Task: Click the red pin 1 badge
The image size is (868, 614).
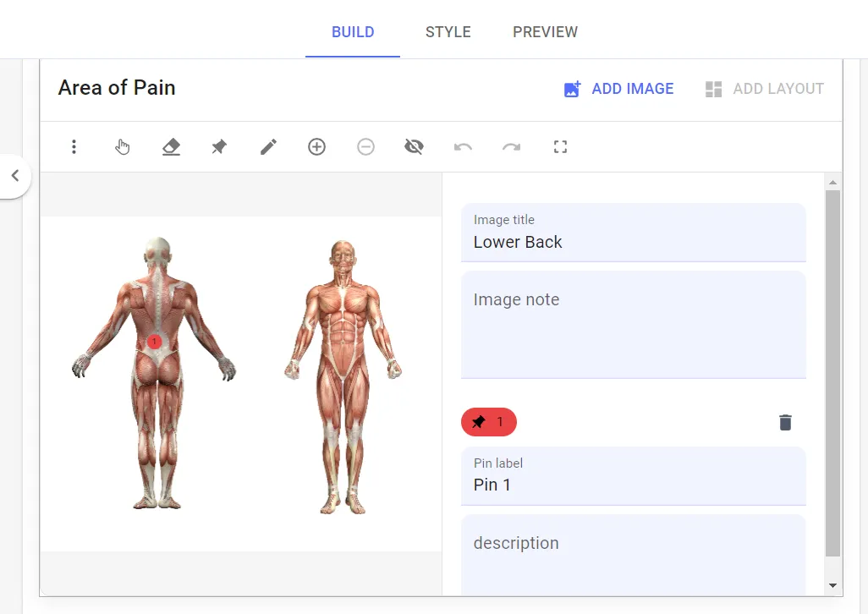Action: coord(489,422)
